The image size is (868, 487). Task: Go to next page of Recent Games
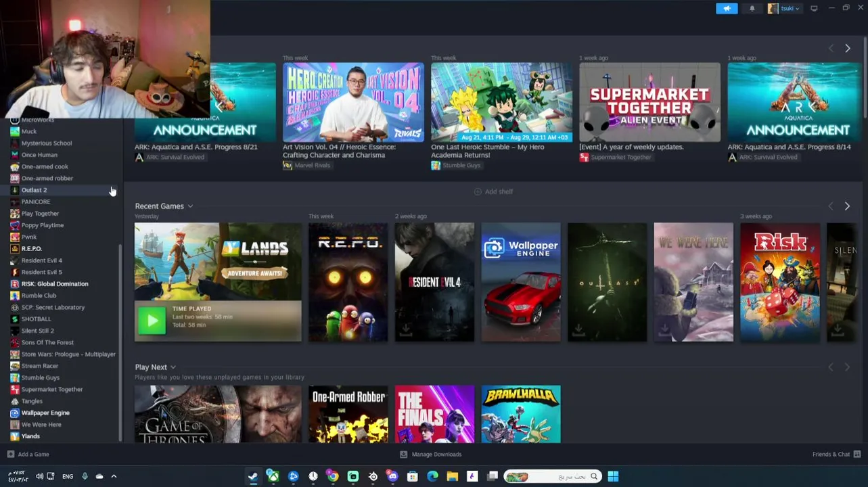pyautogui.click(x=847, y=206)
